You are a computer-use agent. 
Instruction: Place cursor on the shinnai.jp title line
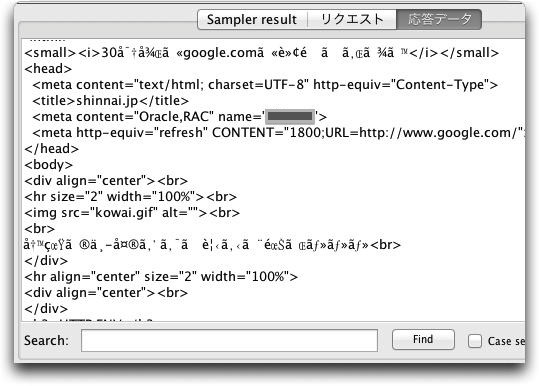tap(110, 101)
